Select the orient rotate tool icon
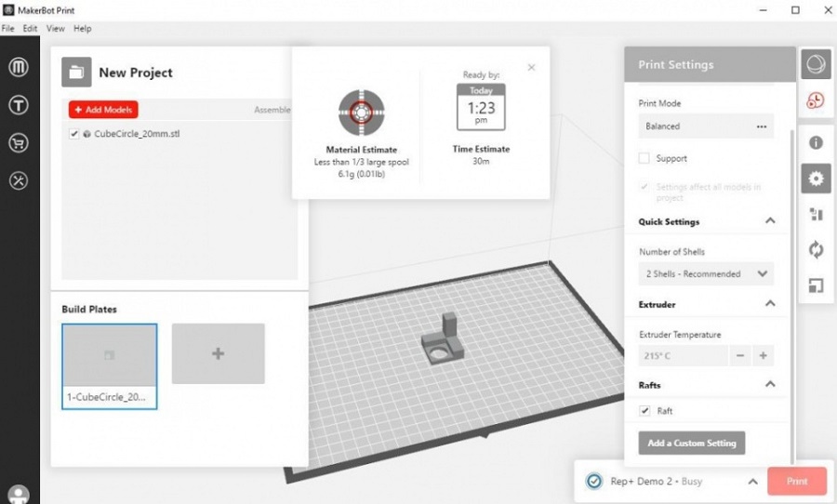 [816, 249]
